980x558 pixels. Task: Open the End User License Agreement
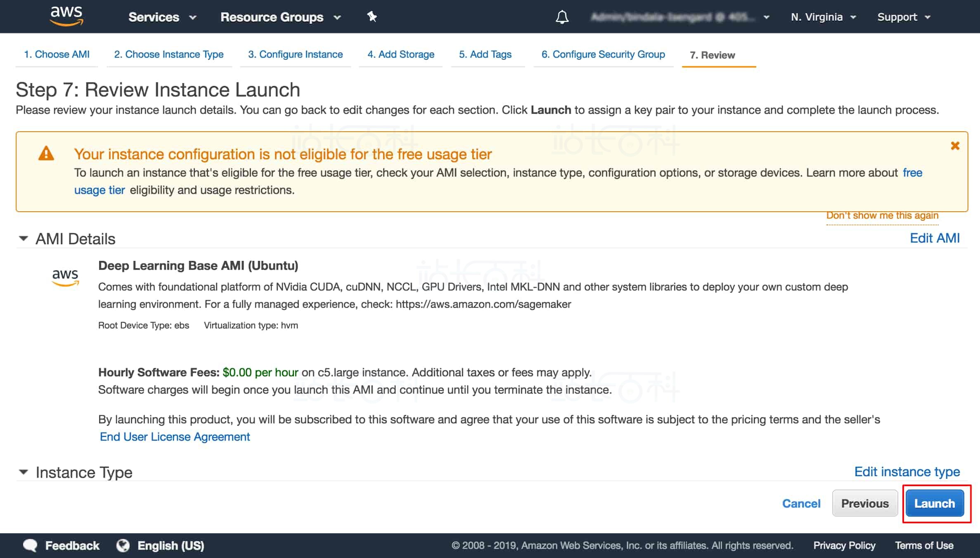click(175, 437)
